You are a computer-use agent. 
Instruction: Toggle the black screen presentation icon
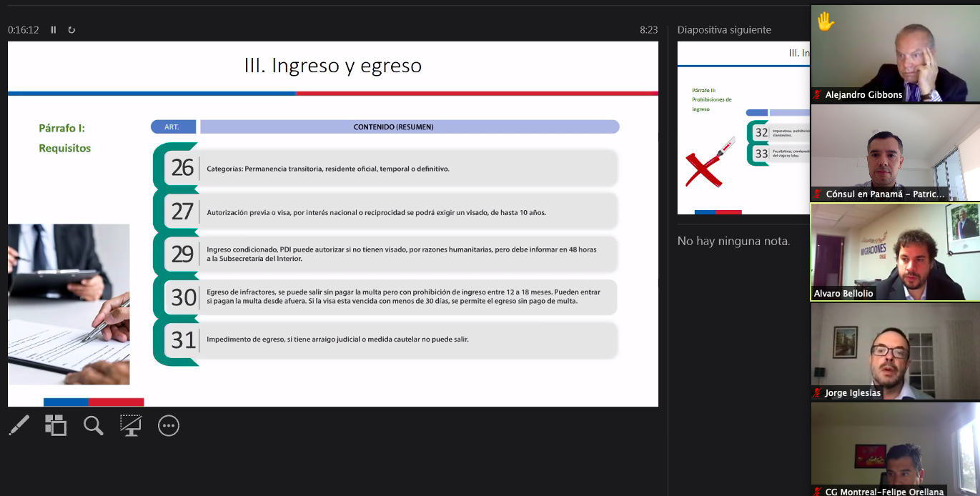[x=130, y=426]
